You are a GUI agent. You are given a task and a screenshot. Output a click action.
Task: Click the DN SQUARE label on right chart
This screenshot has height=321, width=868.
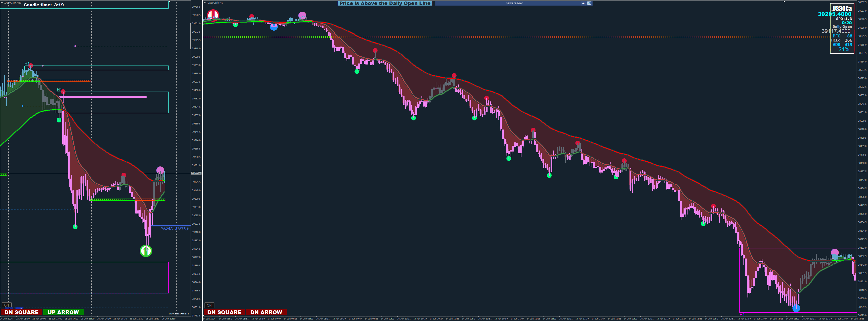(x=225, y=312)
